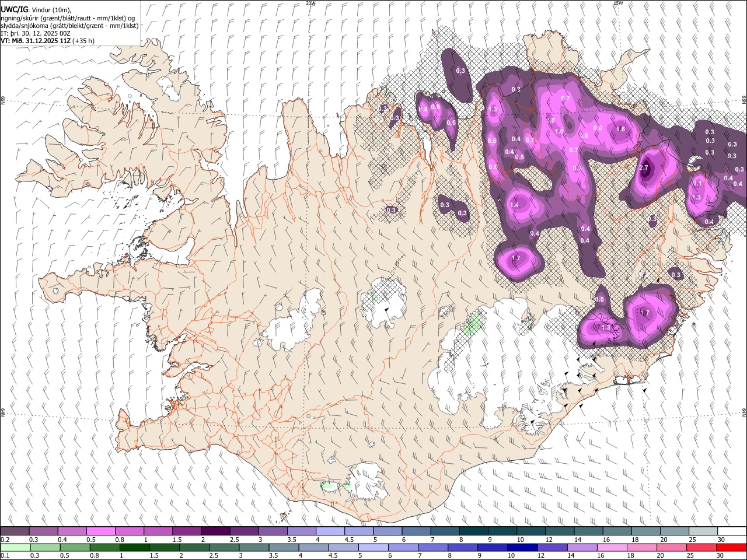Viewport: 747px width, 560px height.
Task: Select snow scale swatch between 3 and 3.5
Action: click(273, 531)
